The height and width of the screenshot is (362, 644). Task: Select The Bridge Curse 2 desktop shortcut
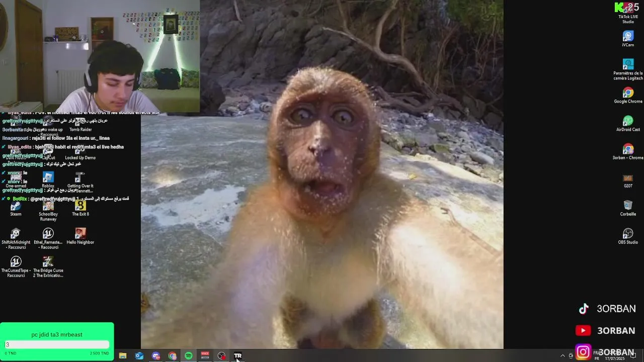(x=48, y=267)
